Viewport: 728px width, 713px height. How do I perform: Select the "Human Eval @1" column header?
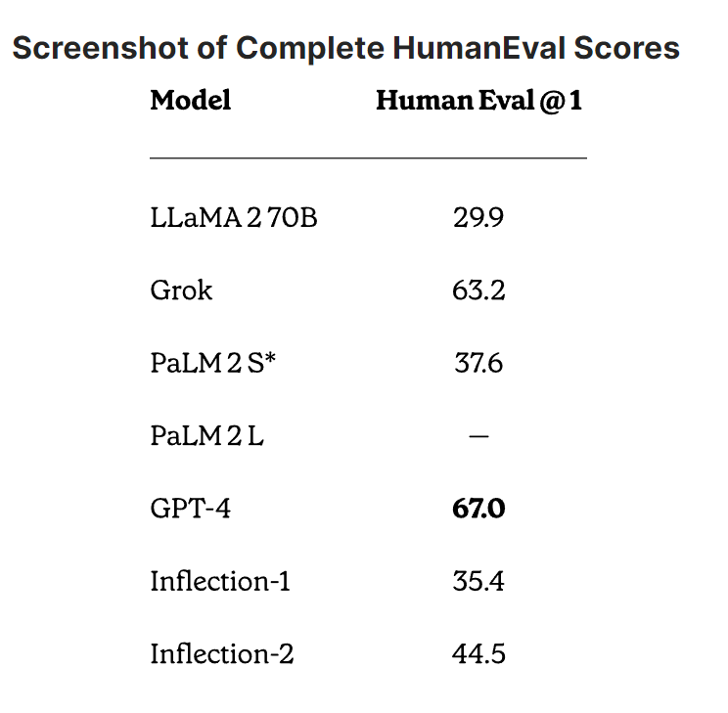478,100
